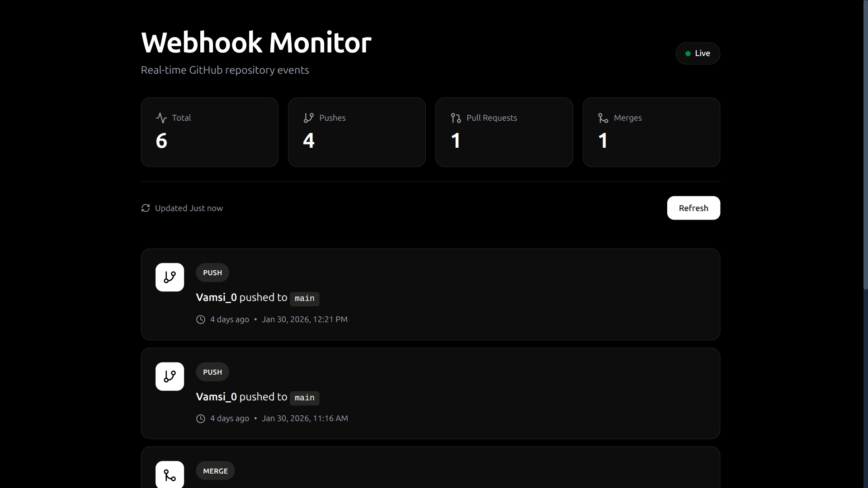Click the branch icon on the second push event
868x488 pixels.
pos(170,376)
